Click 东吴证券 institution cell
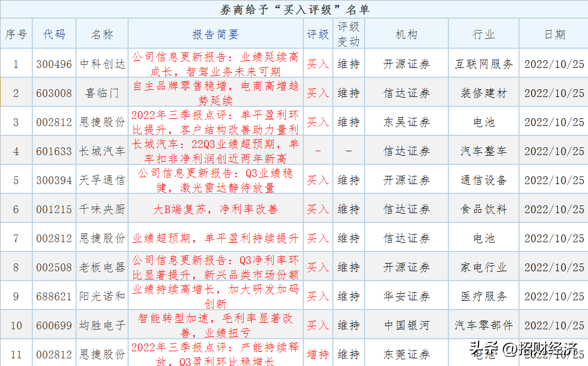 (x=406, y=122)
